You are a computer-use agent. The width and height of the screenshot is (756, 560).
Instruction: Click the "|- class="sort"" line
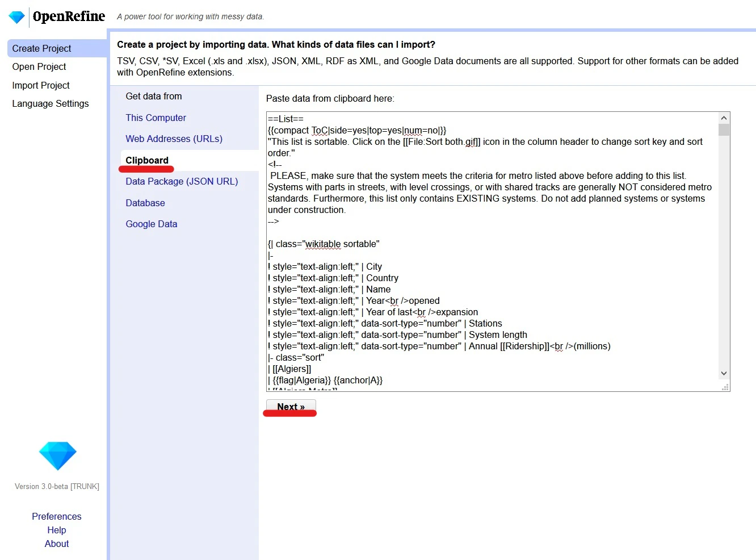tap(296, 357)
